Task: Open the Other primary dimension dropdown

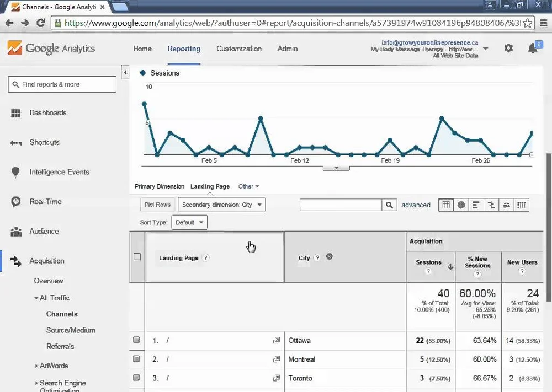Action: pyautogui.click(x=248, y=186)
